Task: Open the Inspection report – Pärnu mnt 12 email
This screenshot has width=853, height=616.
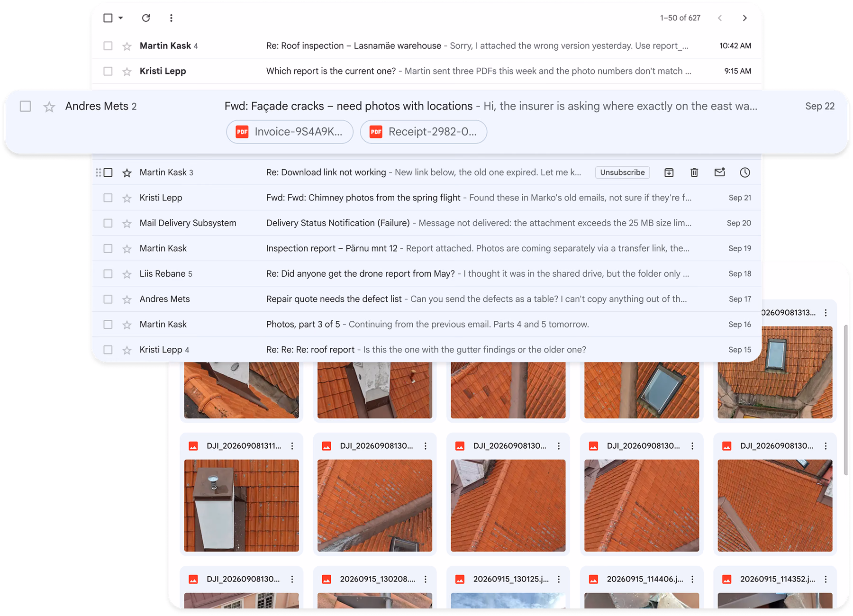Action: click(x=426, y=248)
